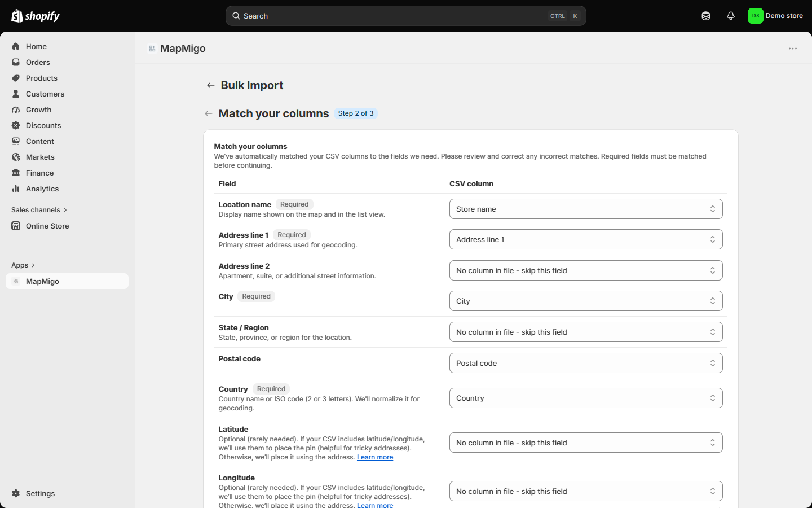Click the DS store avatar
812x508 pixels.
[x=755, y=16]
